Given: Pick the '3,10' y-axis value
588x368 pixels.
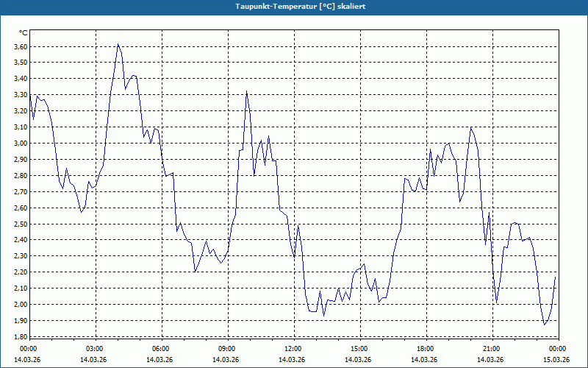Looking at the screenshot, I should 21,127.
